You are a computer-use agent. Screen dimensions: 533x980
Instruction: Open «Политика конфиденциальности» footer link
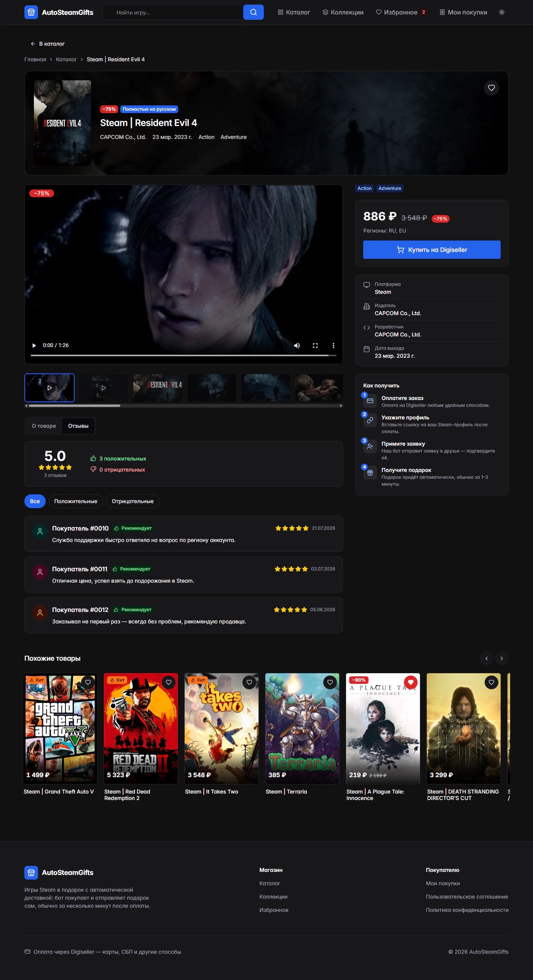tap(467, 910)
